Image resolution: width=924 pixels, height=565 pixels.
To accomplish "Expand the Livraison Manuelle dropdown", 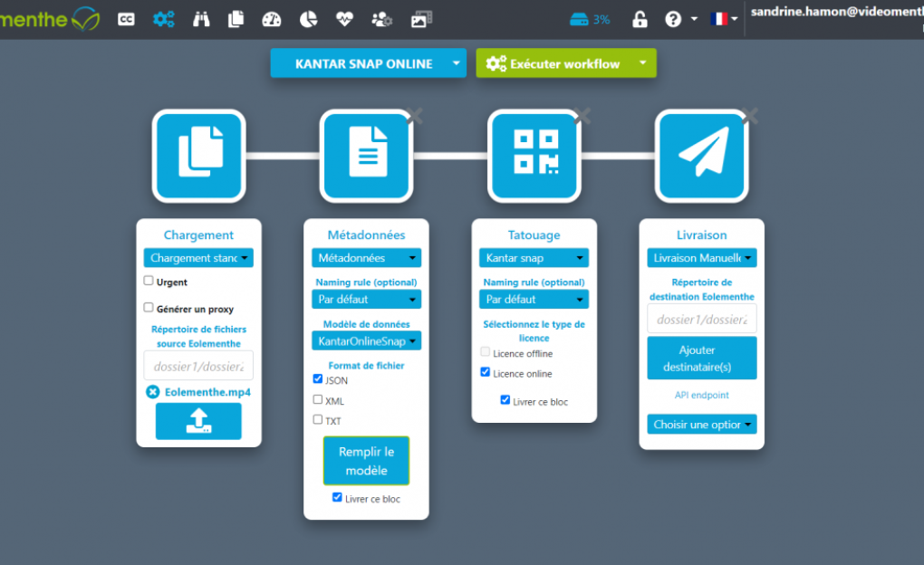I will click(701, 258).
